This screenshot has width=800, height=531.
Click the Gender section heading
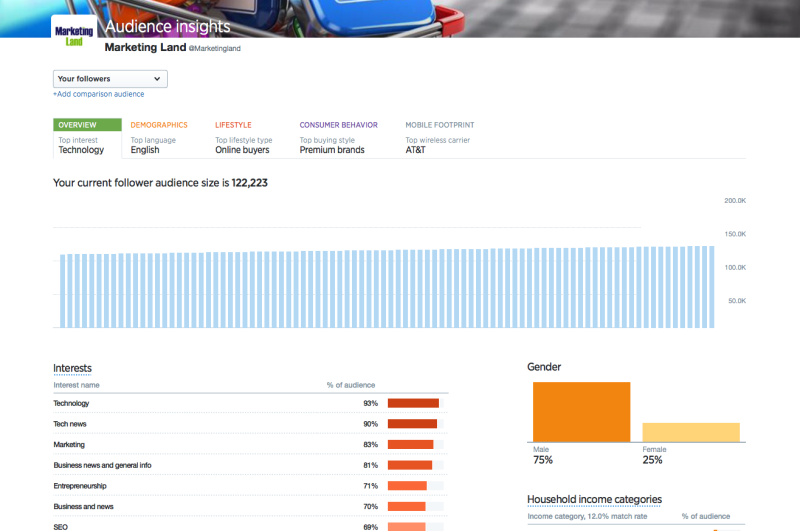point(544,367)
